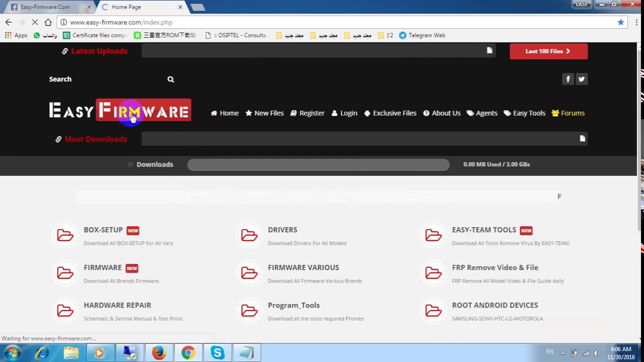Click the Most Downloads link
644x362 pixels.
click(x=96, y=139)
